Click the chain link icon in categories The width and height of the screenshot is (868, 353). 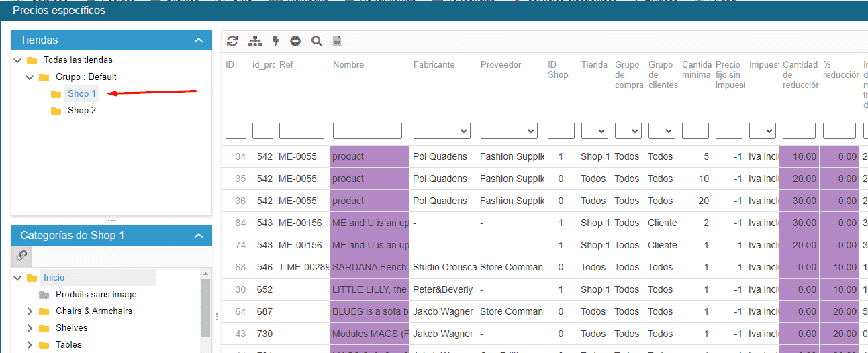point(21,256)
